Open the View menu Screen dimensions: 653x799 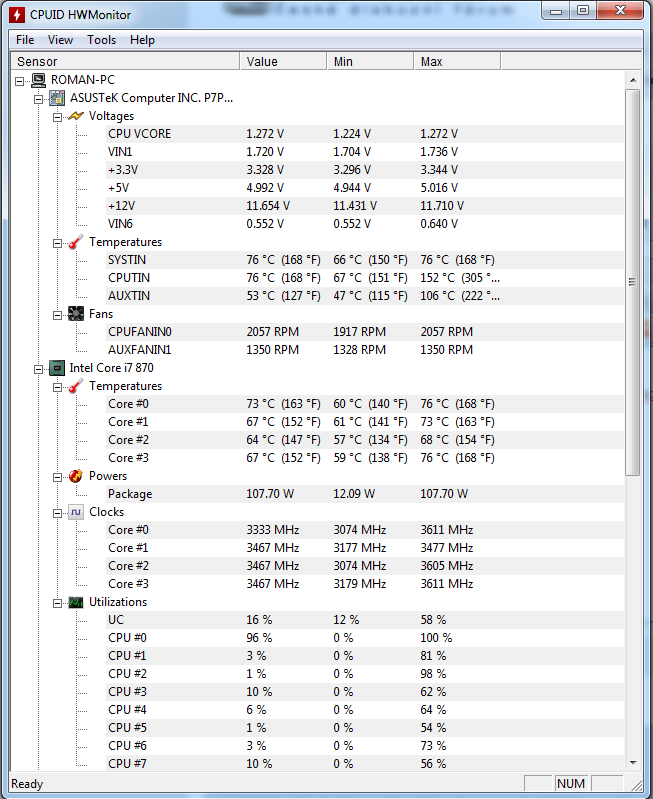click(x=60, y=40)
